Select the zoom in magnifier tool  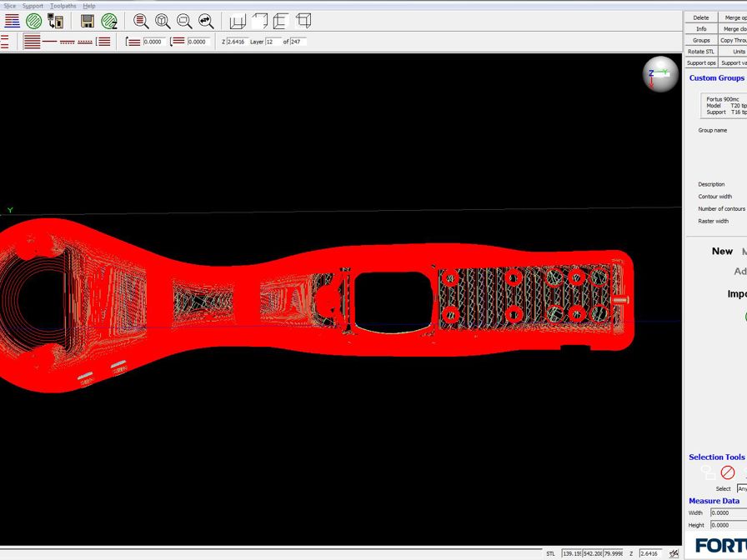(x=140, y=22)
